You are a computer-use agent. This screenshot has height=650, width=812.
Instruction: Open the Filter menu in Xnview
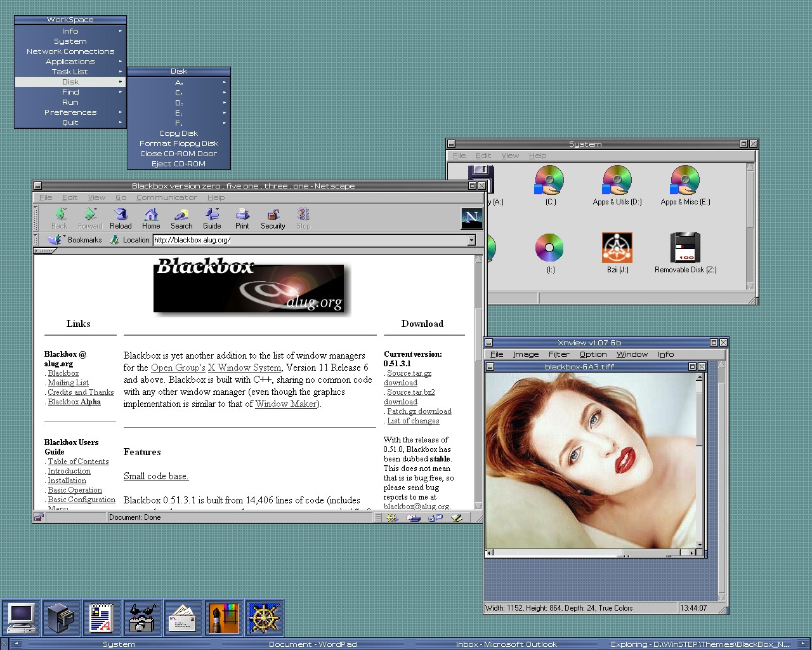(559, 354)
